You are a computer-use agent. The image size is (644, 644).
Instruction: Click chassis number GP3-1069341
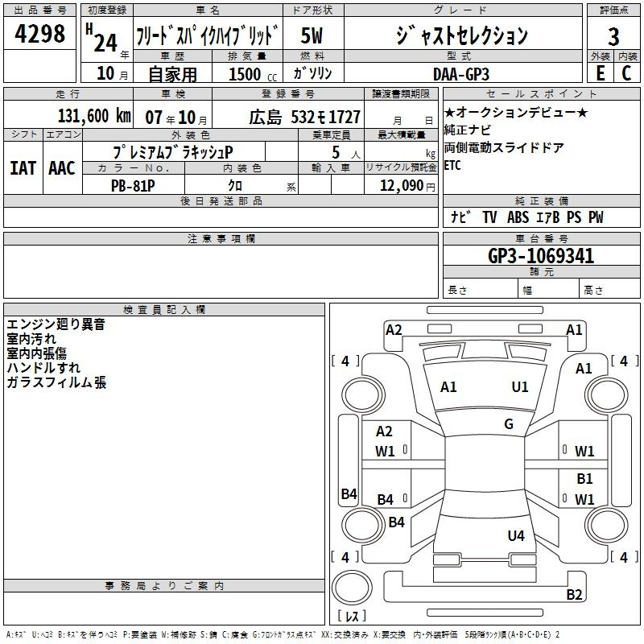(x=541, y=255)
